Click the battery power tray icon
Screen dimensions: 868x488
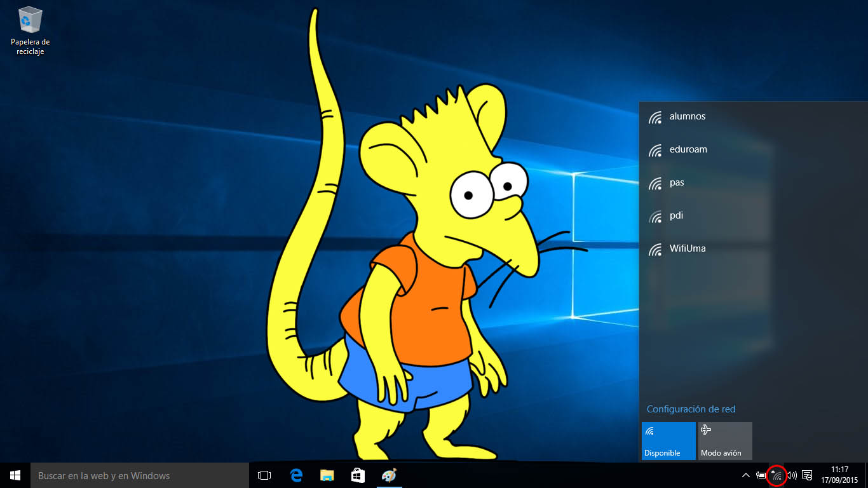pyautogui.click(x=761, y=475)
